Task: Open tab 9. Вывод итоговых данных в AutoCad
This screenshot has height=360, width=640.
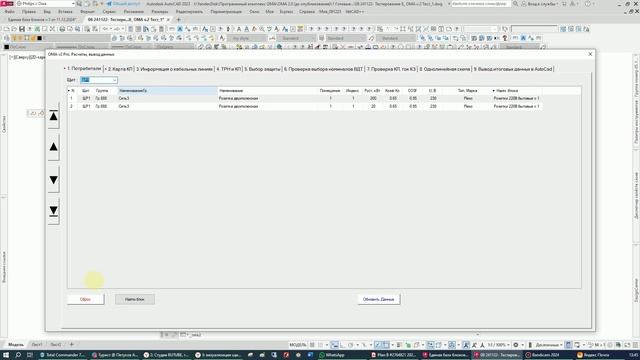Action: 513,69
